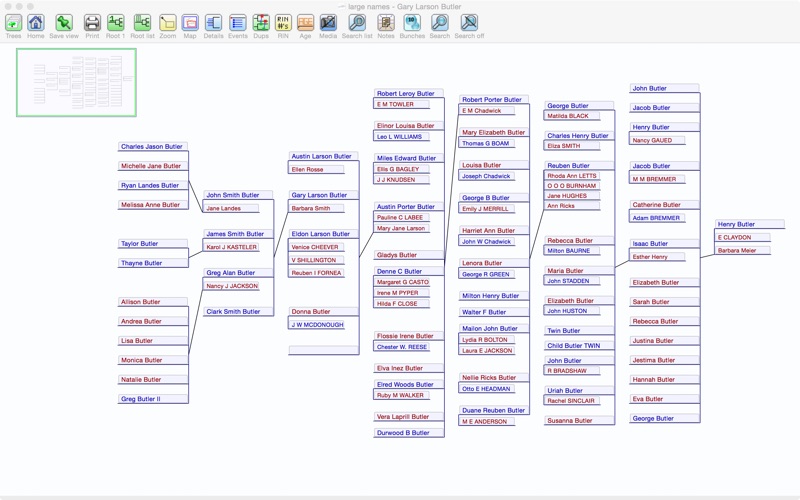Print the family tree chart
The image size is (800, 500).
[92, 23]
